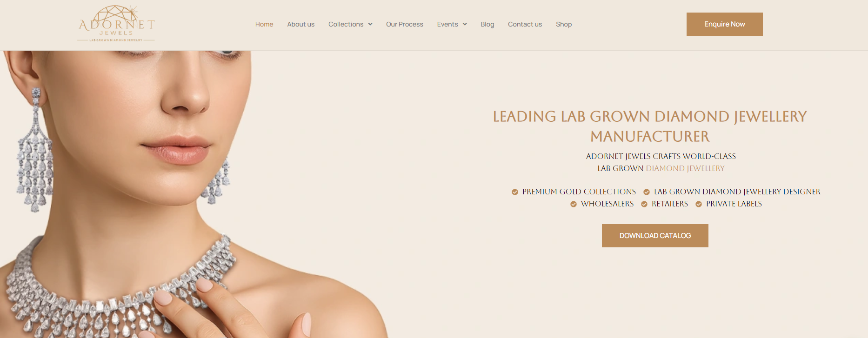Viewport: 868px width, 338px height.
Task: Open the Blog page
Action: (487, 24)
